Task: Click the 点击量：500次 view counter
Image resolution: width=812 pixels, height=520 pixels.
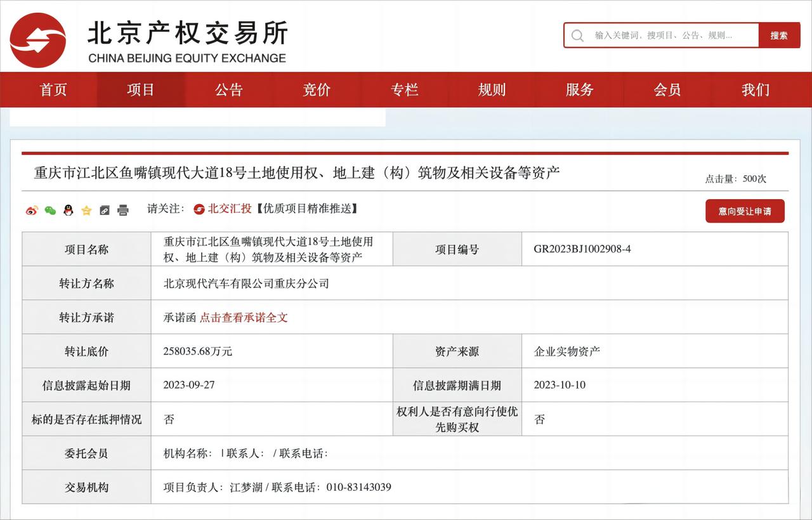Action: [736, 179]
